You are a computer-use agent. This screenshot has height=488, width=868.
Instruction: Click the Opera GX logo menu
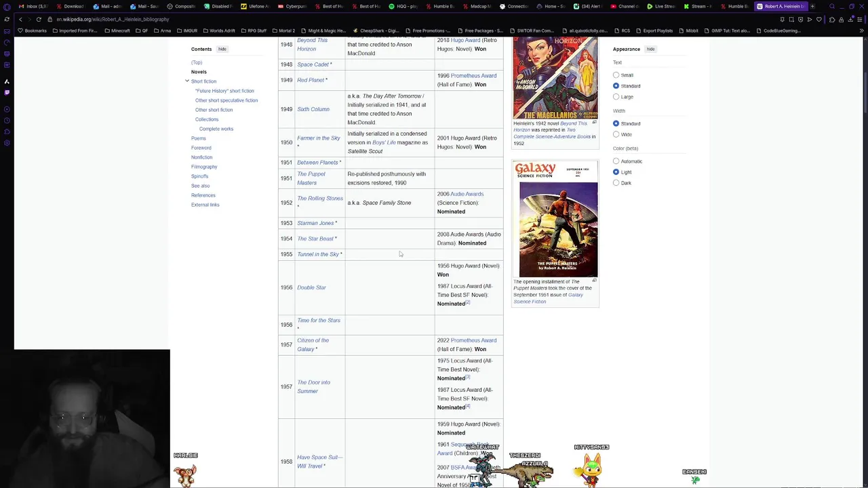tap(7, 6)
